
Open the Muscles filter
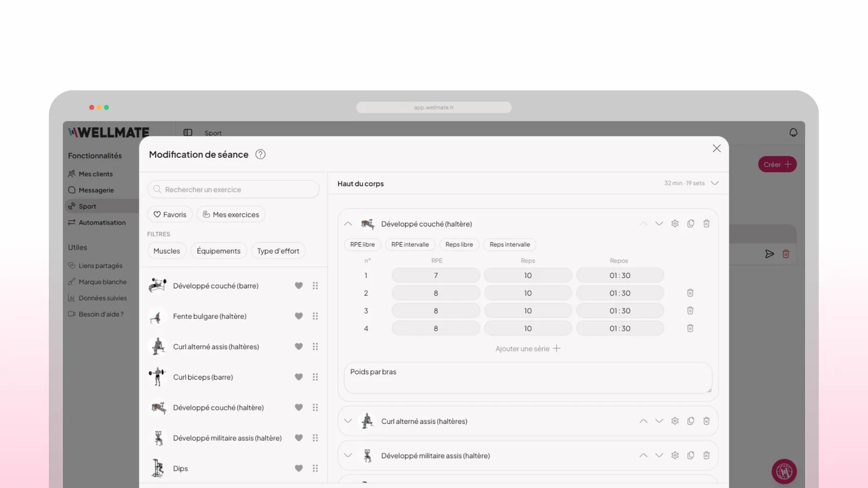click(x=167, y=251)
